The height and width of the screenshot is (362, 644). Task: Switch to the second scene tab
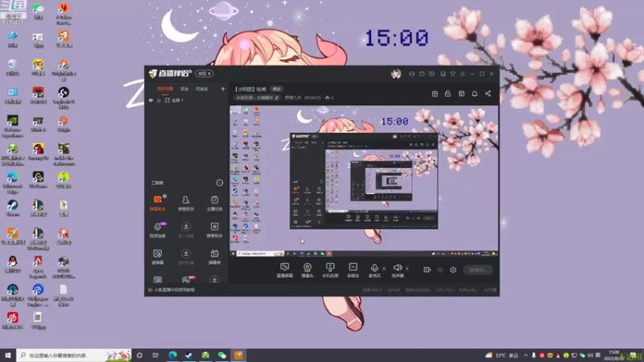pos(184,89)
